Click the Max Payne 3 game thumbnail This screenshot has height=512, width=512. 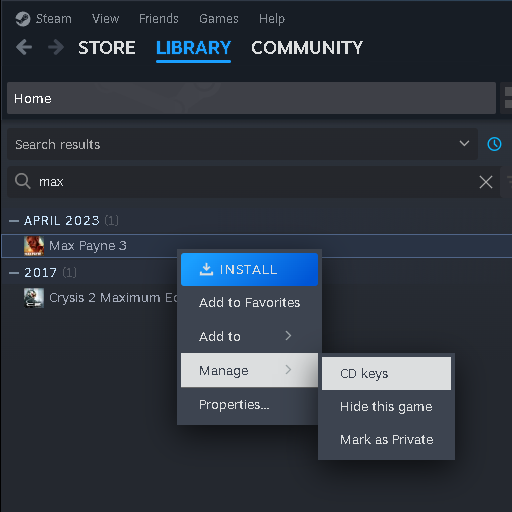click(34, 246)
